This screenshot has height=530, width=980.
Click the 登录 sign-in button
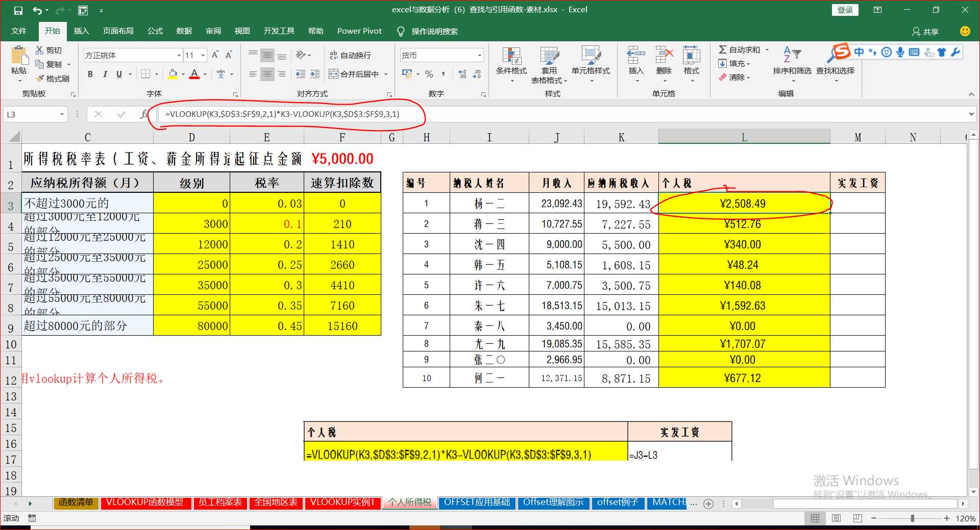click(845, 10)
